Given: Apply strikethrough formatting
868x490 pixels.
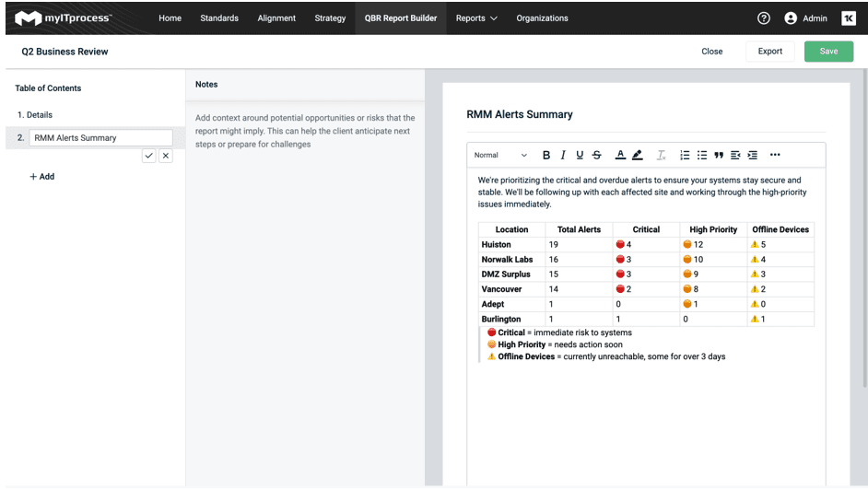Looking at the screenshot, I should pyautogui.click(x=597, y=156).
